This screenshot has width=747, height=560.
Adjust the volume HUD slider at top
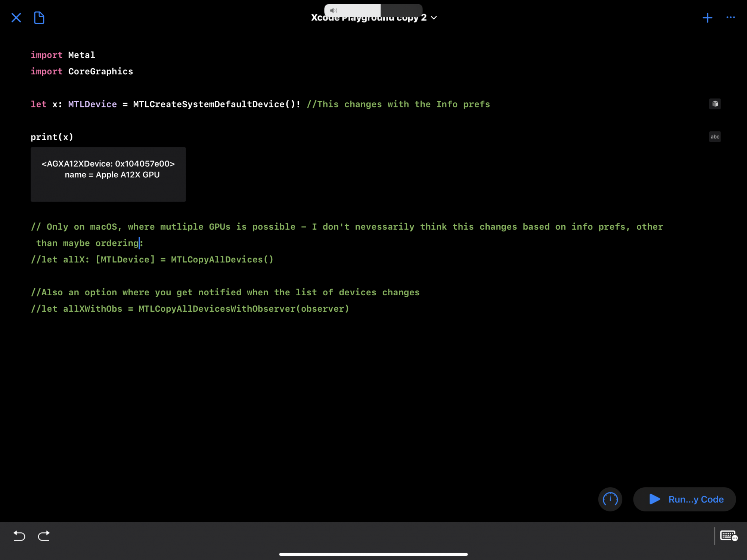click(x=373, y=10)
